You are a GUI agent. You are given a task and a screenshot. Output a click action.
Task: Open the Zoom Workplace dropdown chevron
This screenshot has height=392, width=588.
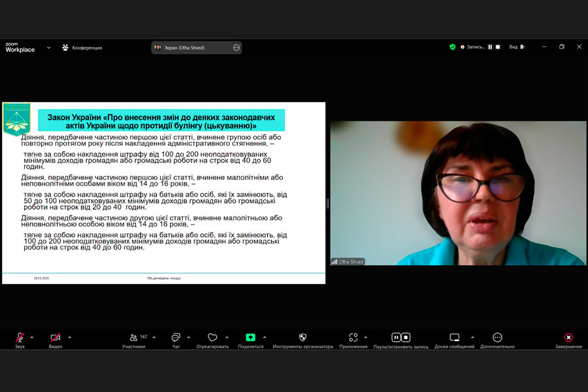[x=48, y=48]
